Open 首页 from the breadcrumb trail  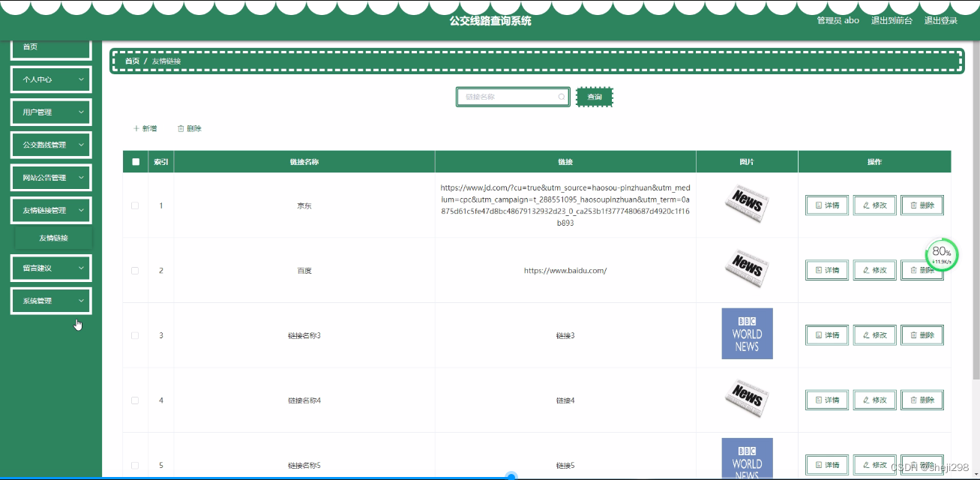coord(133,61)
